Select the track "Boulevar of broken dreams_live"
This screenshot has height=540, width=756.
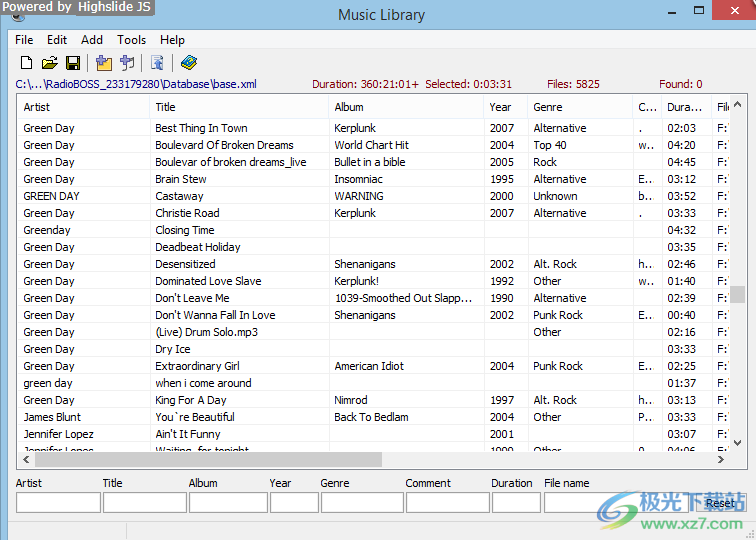click(374, 162)
